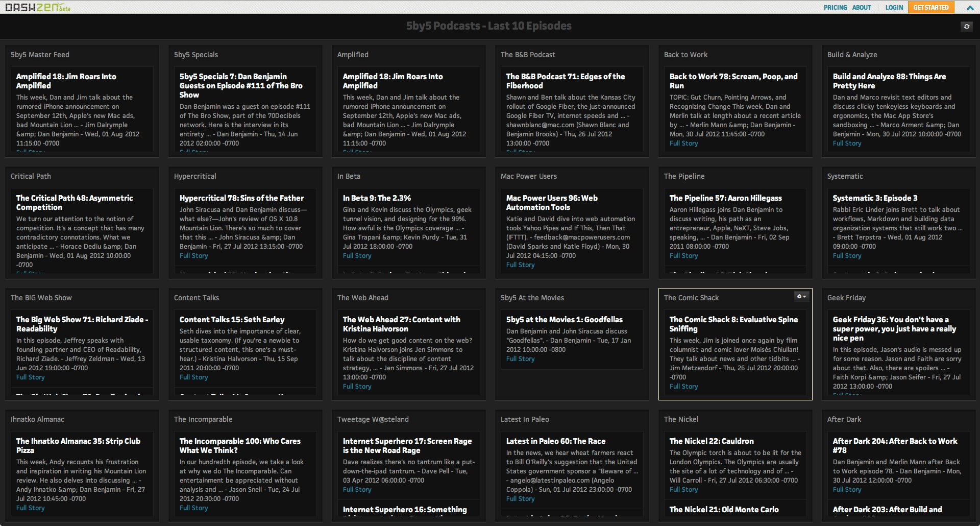The image size is (980, 526).
Task: Click title 5by5 Specials 7: Dan Benjamin Guests
Action: (241, 86)
